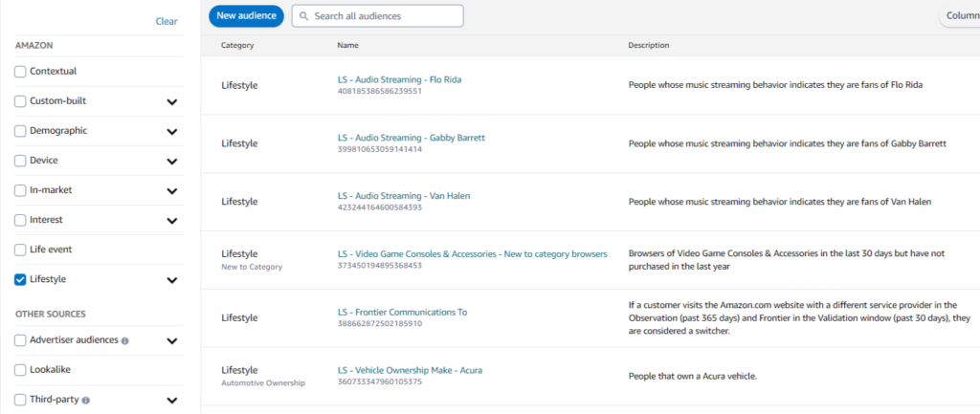Click the New to Category subcategory text
Screen dimensions: 980x414
252,268
